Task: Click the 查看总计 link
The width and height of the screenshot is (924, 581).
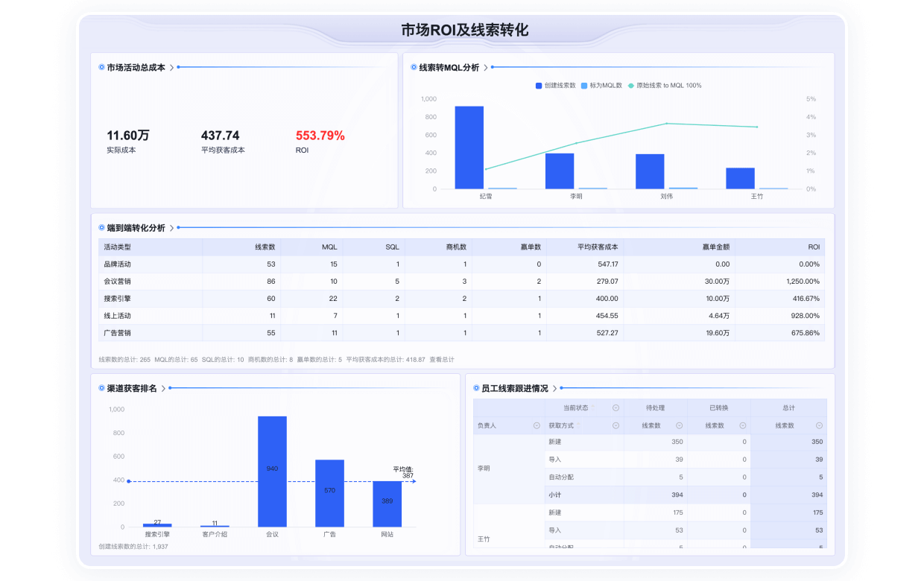Action: [443, 359]
